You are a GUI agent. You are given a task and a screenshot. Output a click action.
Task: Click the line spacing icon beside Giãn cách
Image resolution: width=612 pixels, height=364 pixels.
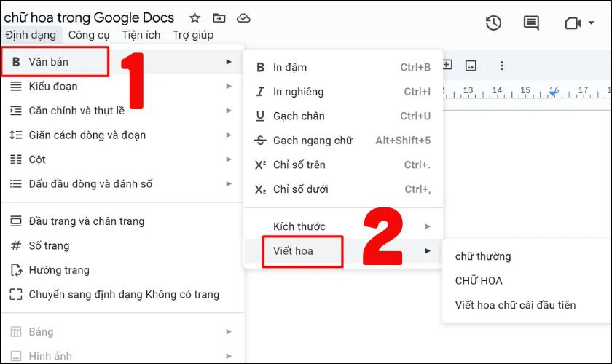(16, 135)
